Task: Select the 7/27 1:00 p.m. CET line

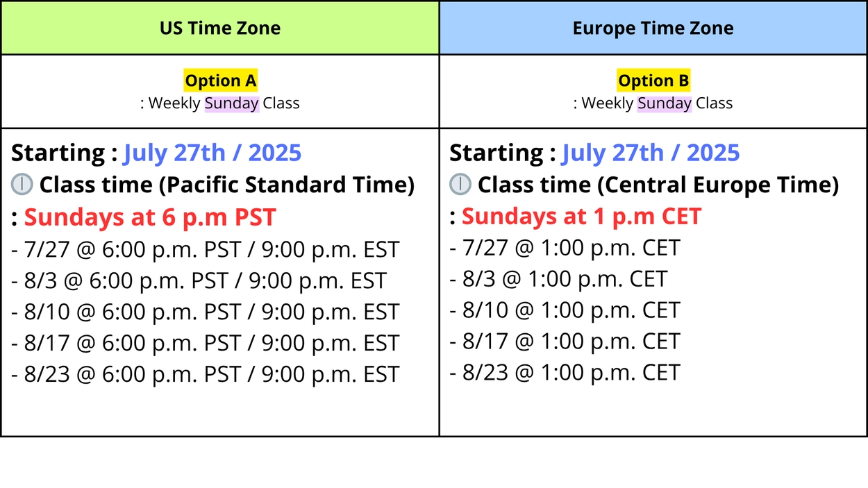Action: (565, 248)
